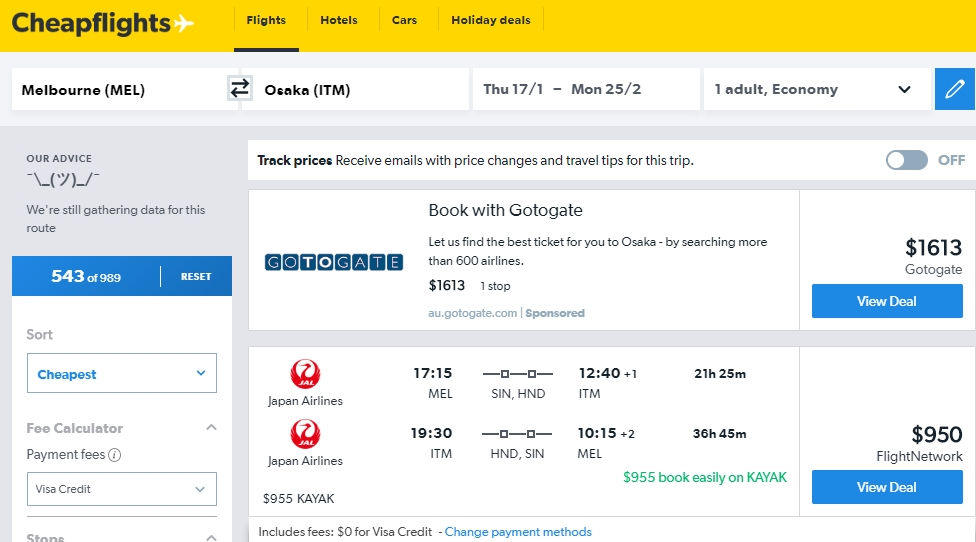Click outbound stops SIN, HND
This screenshot has width=976, height=542.
click(x=518, y=394)
